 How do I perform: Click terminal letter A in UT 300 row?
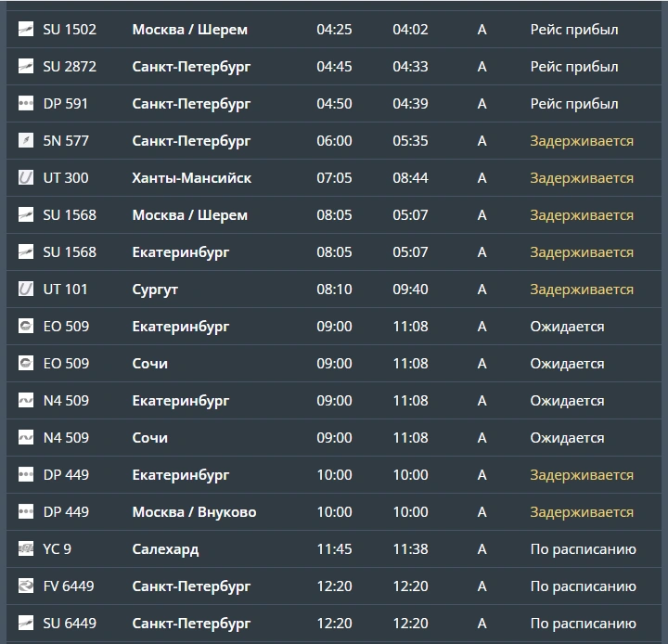pyautogui.click(x=482, y=178)
